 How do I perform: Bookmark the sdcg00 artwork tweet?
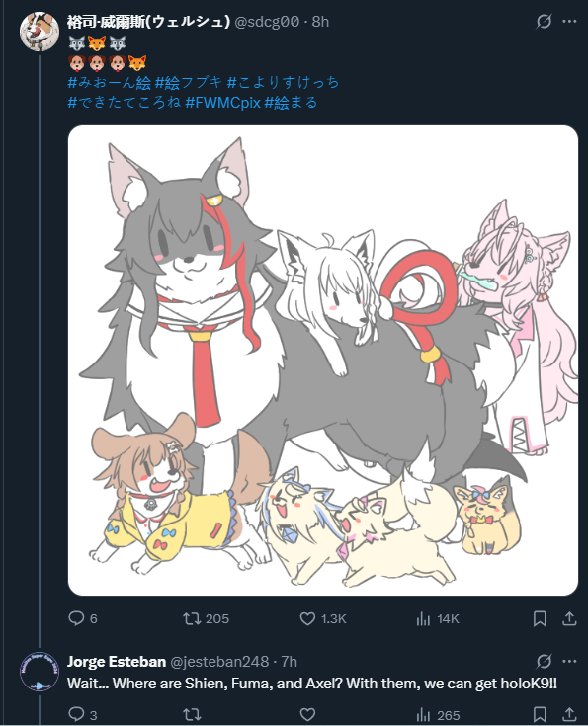[x=540, y=618]
